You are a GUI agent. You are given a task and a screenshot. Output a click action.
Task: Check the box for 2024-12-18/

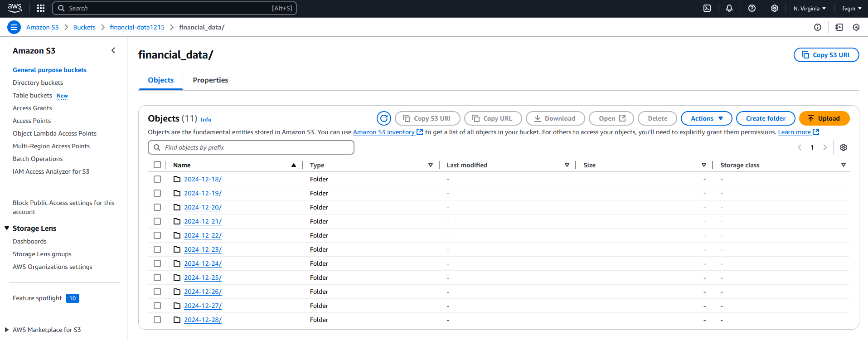coord(157,179)
